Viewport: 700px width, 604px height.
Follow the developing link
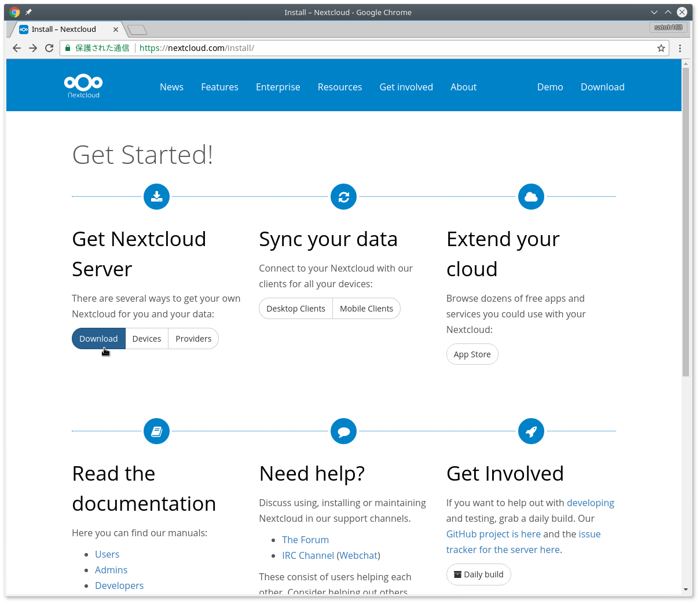(x=591, y=503)
